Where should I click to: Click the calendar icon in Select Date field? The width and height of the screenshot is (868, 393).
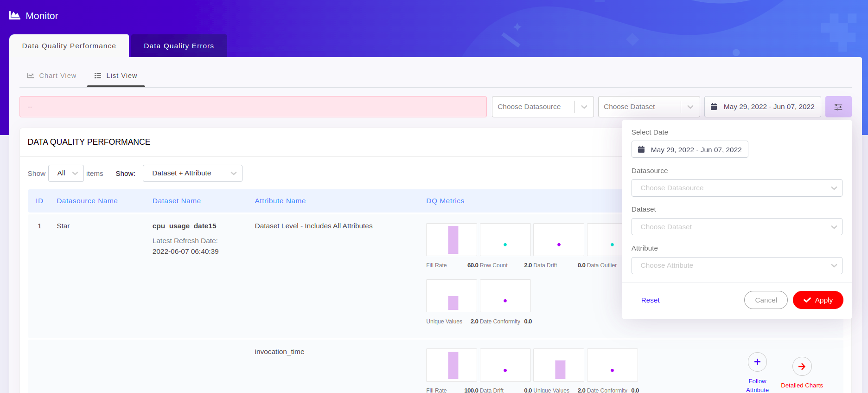click(x=641, y=149)
